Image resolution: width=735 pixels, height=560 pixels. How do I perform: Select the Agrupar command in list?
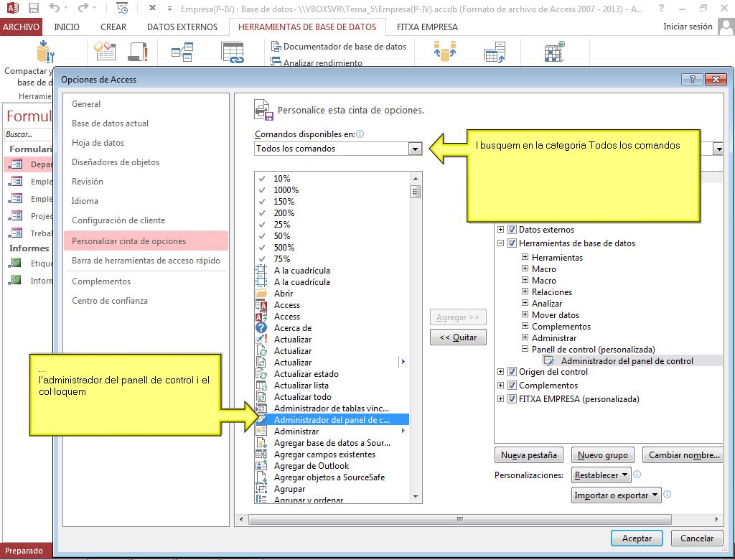pos(332,489)
